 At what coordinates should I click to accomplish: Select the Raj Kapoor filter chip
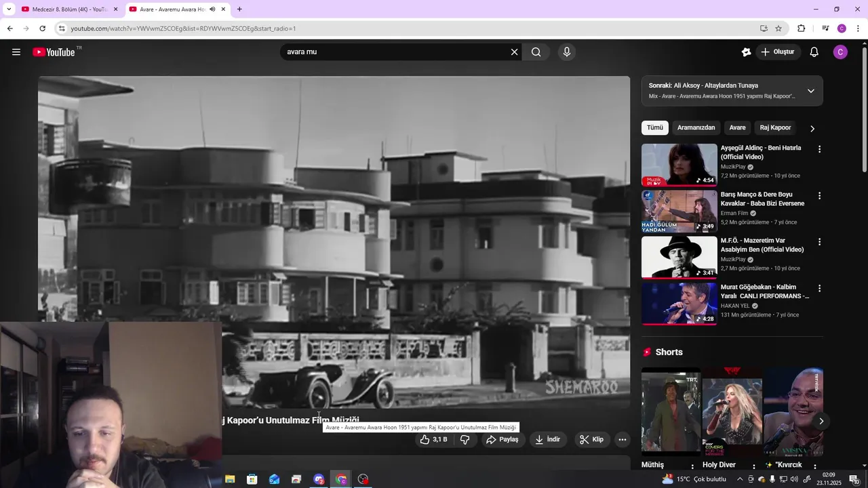pos(775,127)
